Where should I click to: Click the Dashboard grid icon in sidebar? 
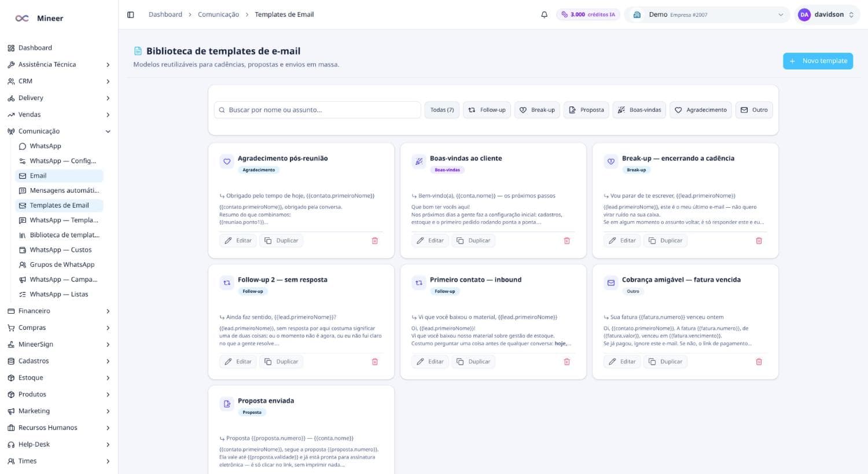(x=11, y=48)
